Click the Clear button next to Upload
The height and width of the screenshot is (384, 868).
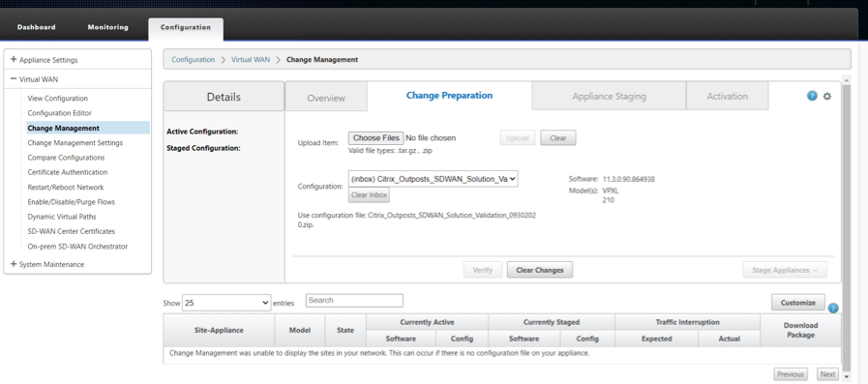click(x=558, y=138)
